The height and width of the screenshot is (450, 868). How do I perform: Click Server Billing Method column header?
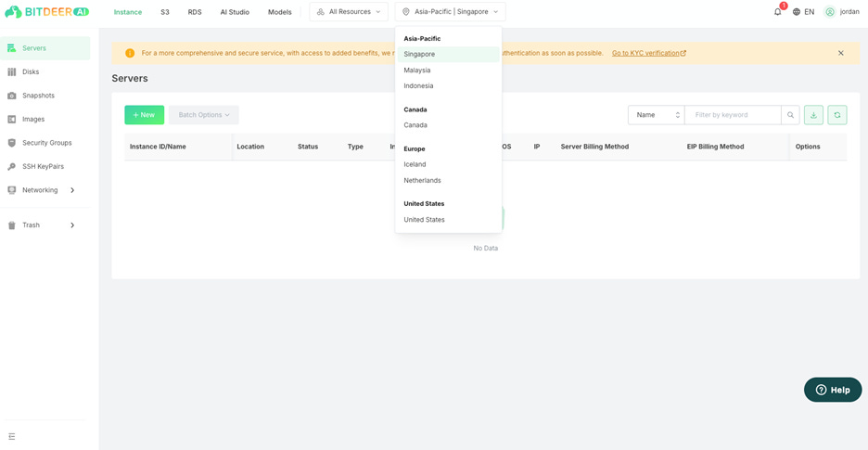[x=594, y=147]
